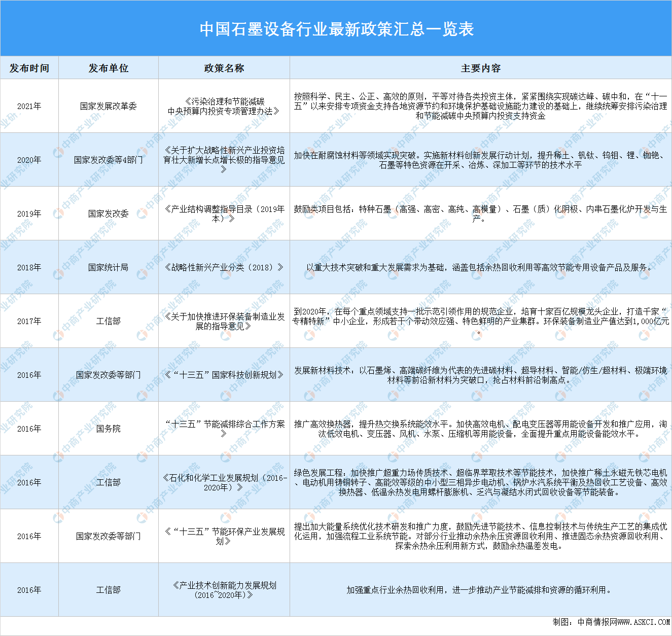Click policy 《石化和化学工业发展规划（2016-2020年）》
672x636 pixels.
coord(224,482)
